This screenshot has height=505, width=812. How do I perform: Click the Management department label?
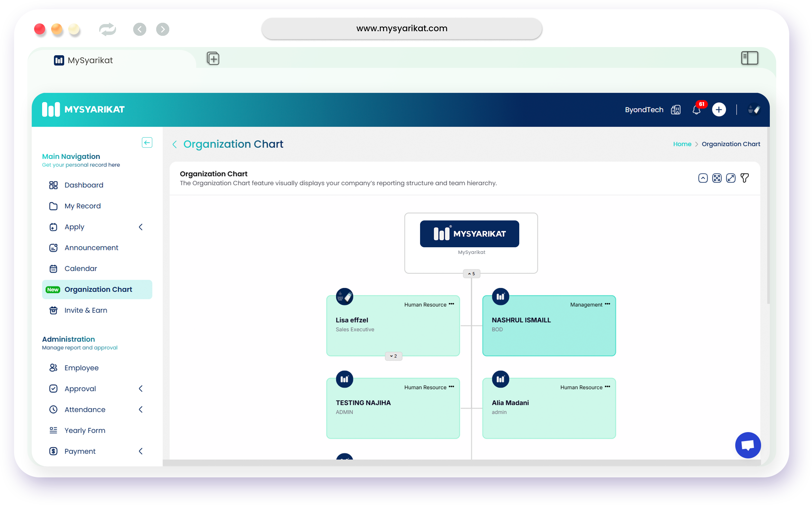586,305
